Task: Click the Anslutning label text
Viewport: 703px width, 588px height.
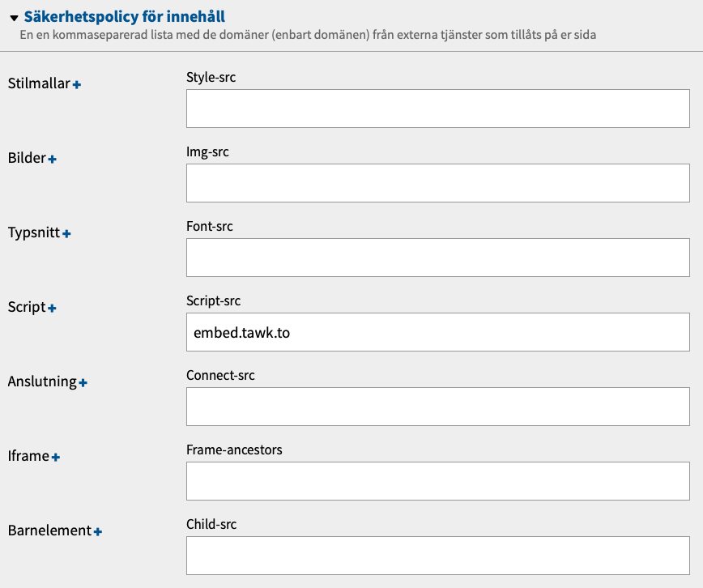Action: coord(42,381)
